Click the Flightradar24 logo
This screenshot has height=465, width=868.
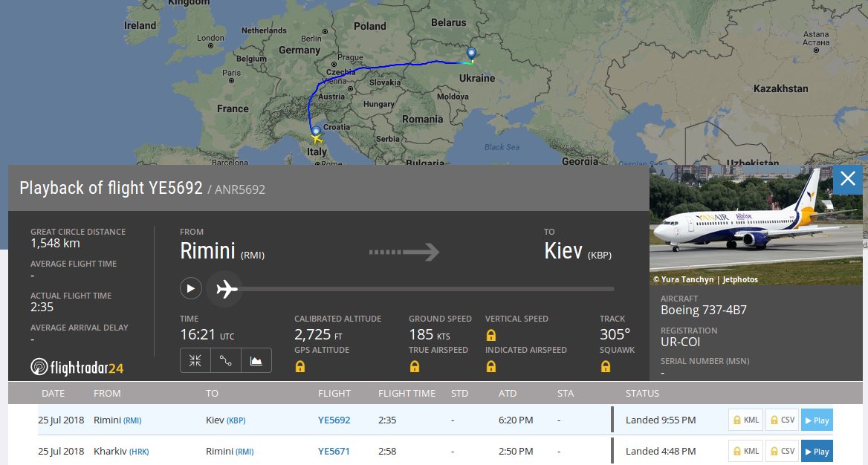pos(77,367)
